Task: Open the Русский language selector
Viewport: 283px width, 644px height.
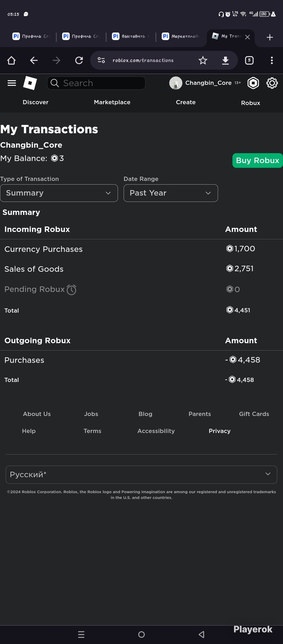Action: [x=141, y=475]
